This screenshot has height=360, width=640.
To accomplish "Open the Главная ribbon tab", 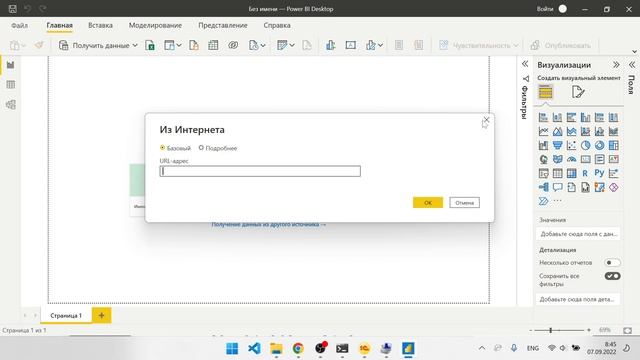I will [x=59, y=25].
